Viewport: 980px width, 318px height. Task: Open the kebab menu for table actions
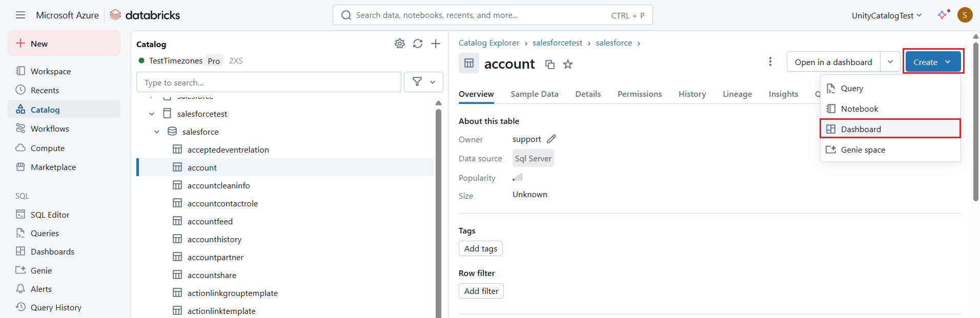(770, 62)
